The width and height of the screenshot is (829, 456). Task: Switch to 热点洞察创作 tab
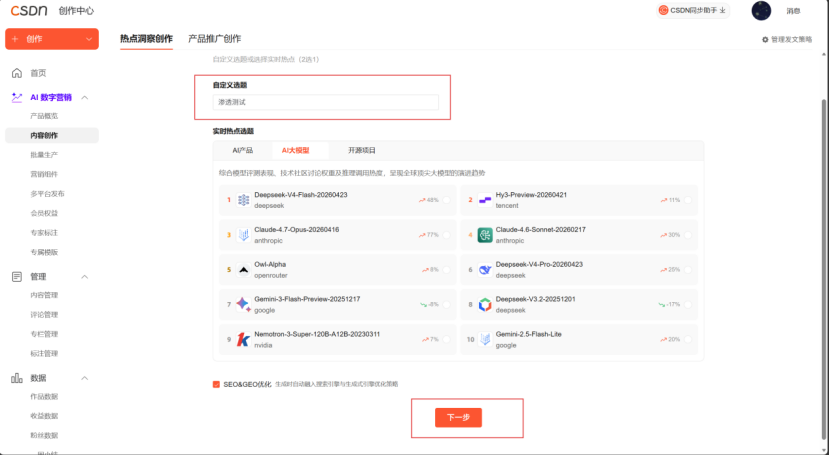pos(146,39)
